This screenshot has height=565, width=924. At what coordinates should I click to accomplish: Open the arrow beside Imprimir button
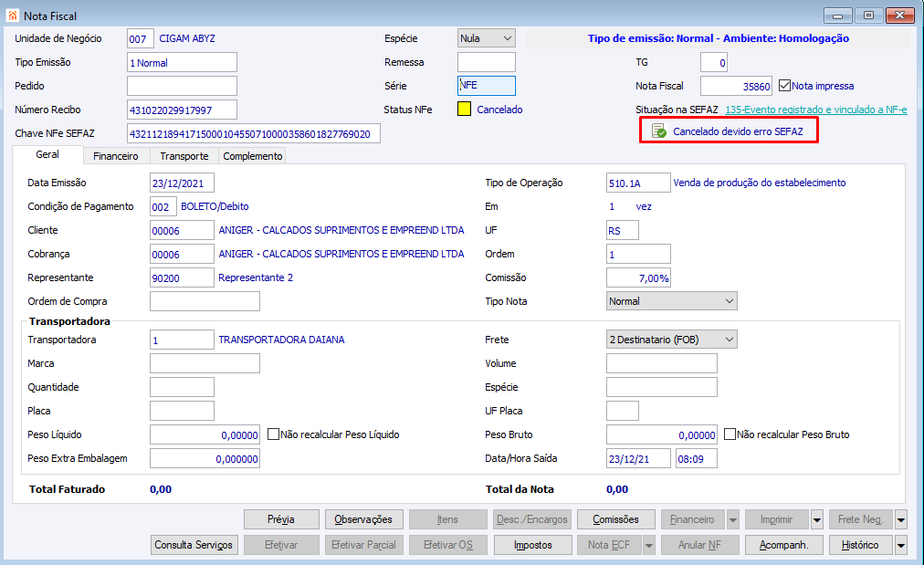(817, 519)
